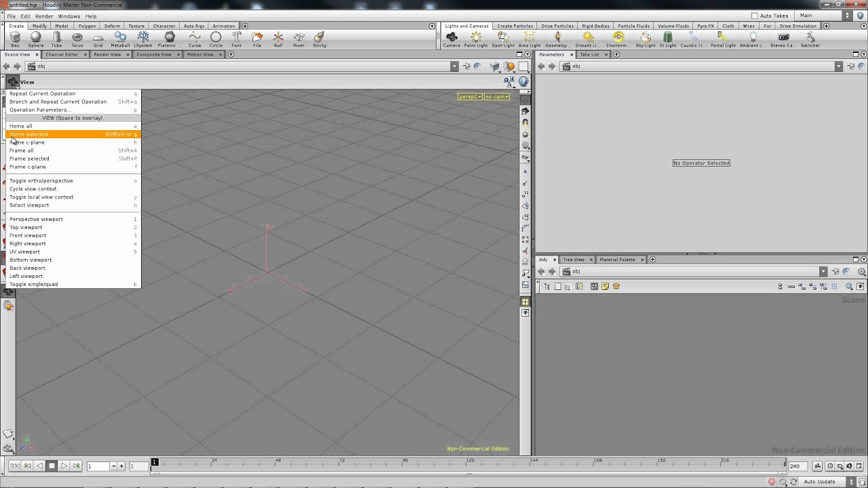Image resolution: width=868 pixels, height=488 pixels.
Task: Open the File menu
Action: coord(12,16)
